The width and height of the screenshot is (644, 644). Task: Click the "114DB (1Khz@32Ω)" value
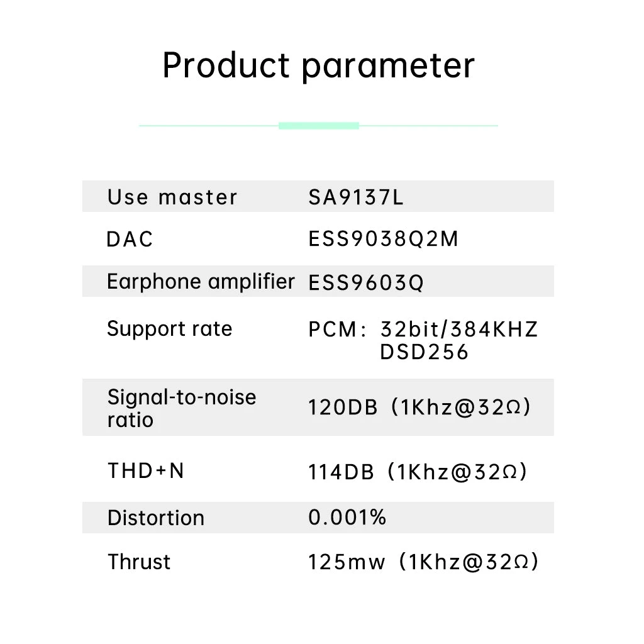click(x=418, y=472)
